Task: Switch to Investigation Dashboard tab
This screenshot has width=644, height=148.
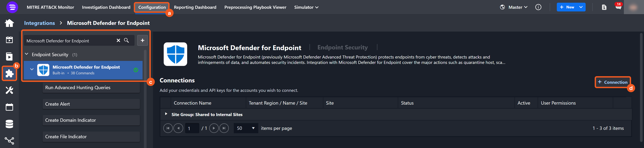Action: coord(106,7)
